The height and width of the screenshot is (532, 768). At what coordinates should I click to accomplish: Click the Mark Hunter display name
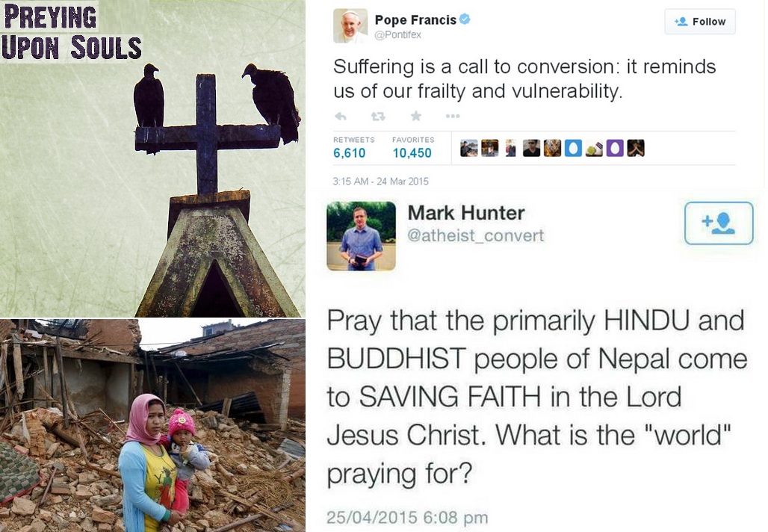[465, 213]
